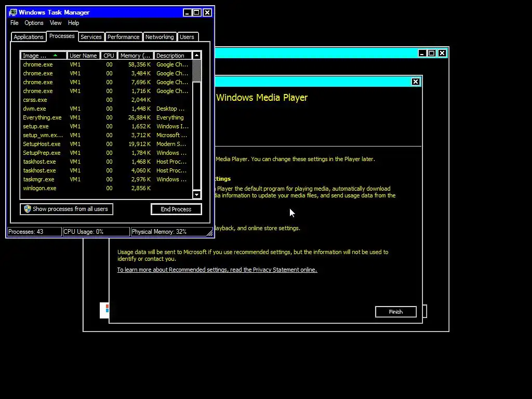Switch to the Services tab
This screenshot has width=532, height=399.
91,37
